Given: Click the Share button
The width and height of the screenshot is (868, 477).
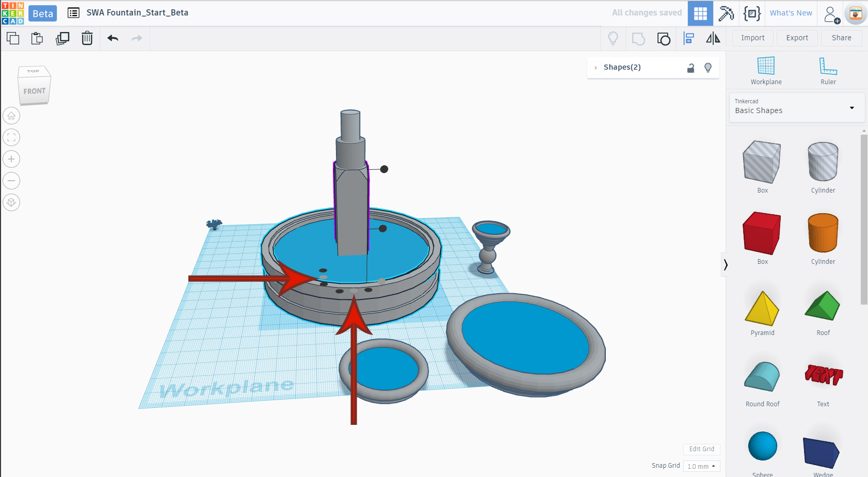Looking at the screenshot, I should 842,38.
